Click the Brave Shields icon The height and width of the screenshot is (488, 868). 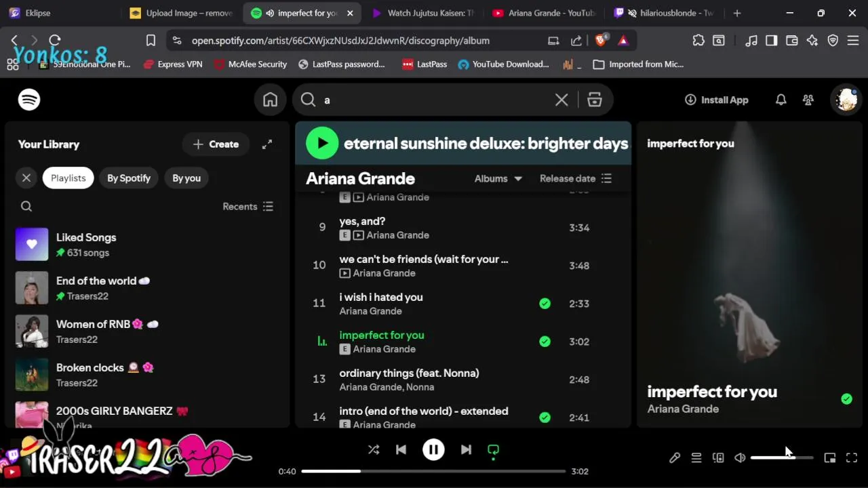601,41
